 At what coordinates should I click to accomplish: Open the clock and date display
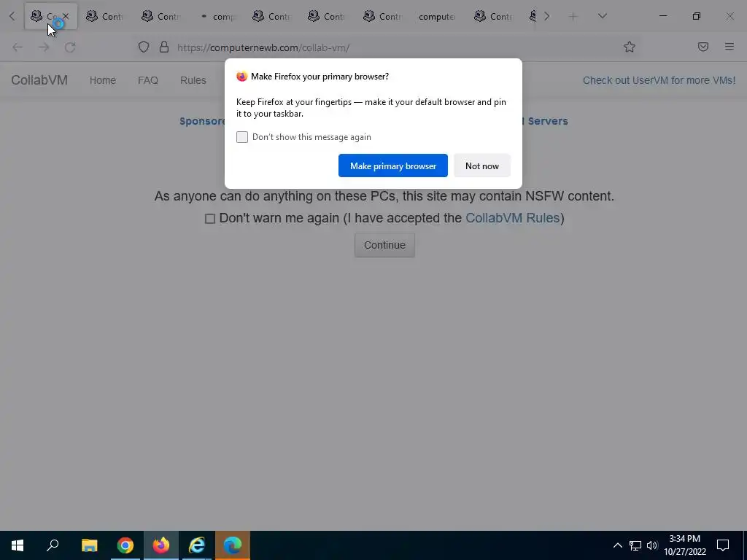[684, 545]
